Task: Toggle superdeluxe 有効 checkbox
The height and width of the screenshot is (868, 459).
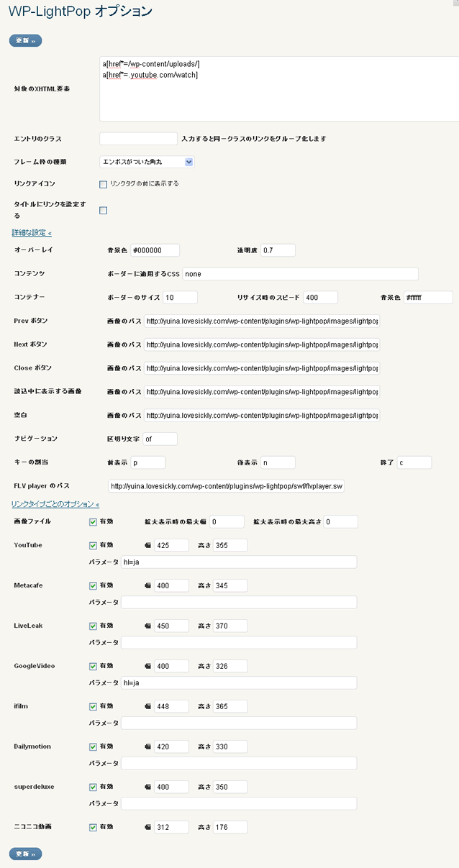Action: point(93,787)
